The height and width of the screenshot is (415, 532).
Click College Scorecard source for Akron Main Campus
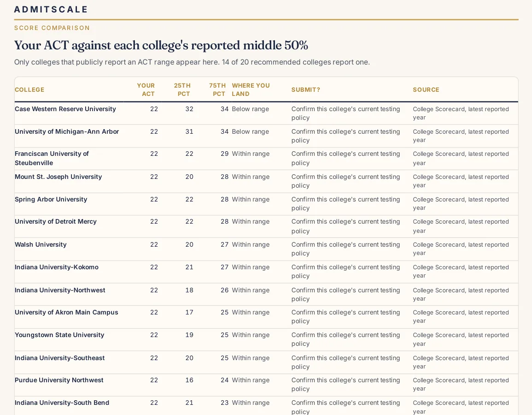[x=461, y=316]
